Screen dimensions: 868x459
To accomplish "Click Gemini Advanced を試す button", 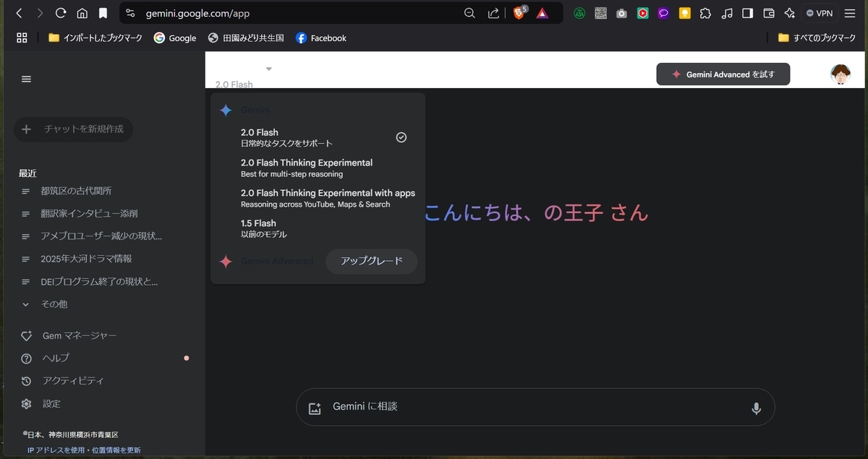I will pos(723,74).
